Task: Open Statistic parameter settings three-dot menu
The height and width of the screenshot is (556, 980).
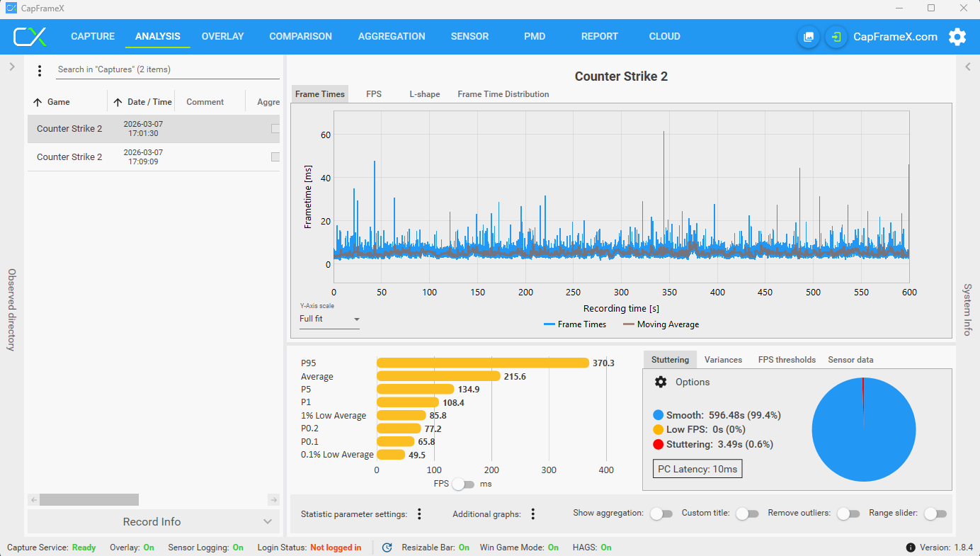Action: tap(419, 514)
